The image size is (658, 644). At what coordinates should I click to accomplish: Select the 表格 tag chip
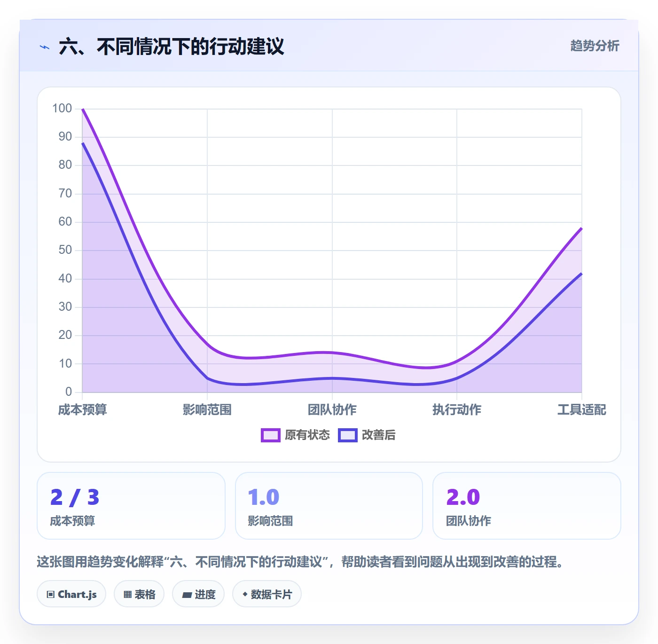139,594
